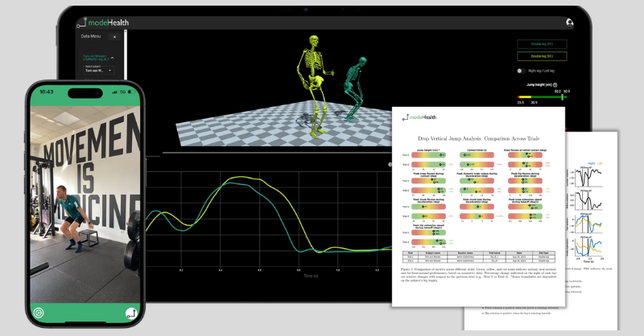Toggle the Right leg / Left leg switch
Image resolution: width=644 pixels, height=336 pixels.
point(521,71)
